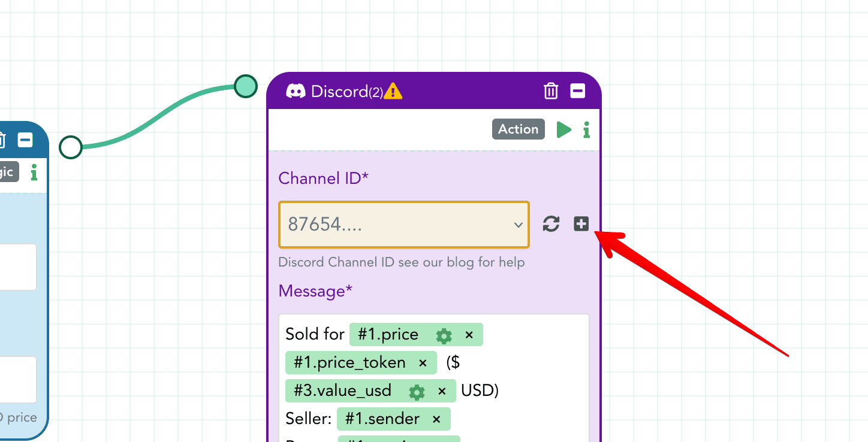Open the Channel ID dropdown
Viewport: 868px width, 442px height.
coord(404,225)
